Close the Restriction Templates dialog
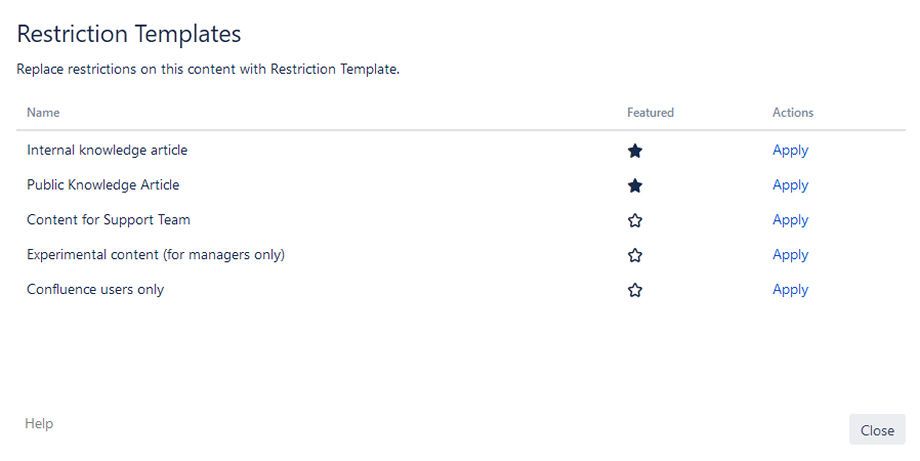920x461 pixels. 877,431
